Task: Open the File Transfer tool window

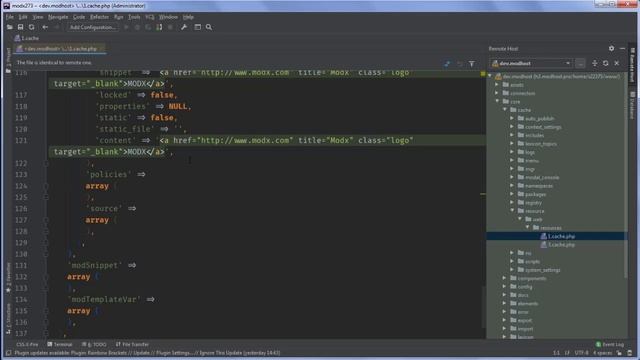Action: tap(132, 344)
